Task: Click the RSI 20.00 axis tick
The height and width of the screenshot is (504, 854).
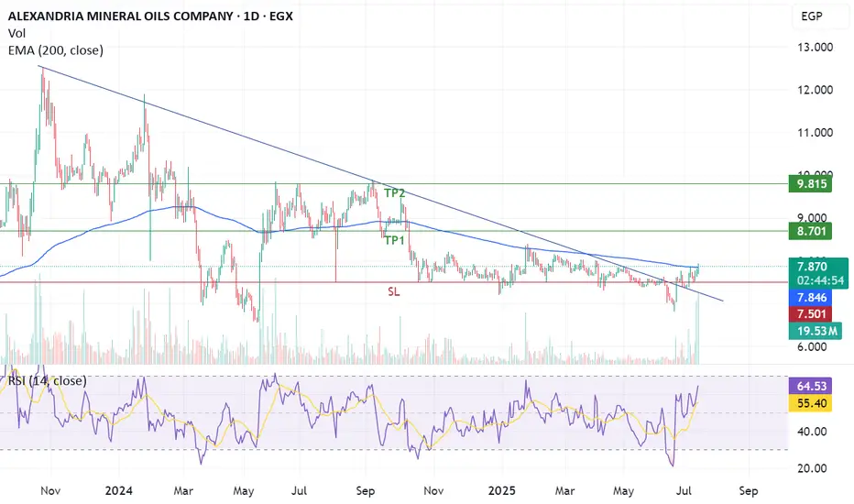Action: [x=812, y=468]
